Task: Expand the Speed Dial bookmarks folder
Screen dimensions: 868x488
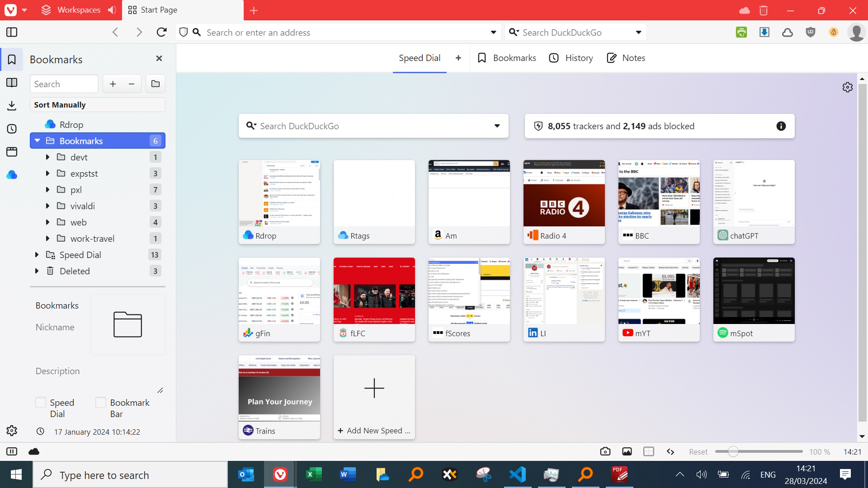Action: point(37,254)
